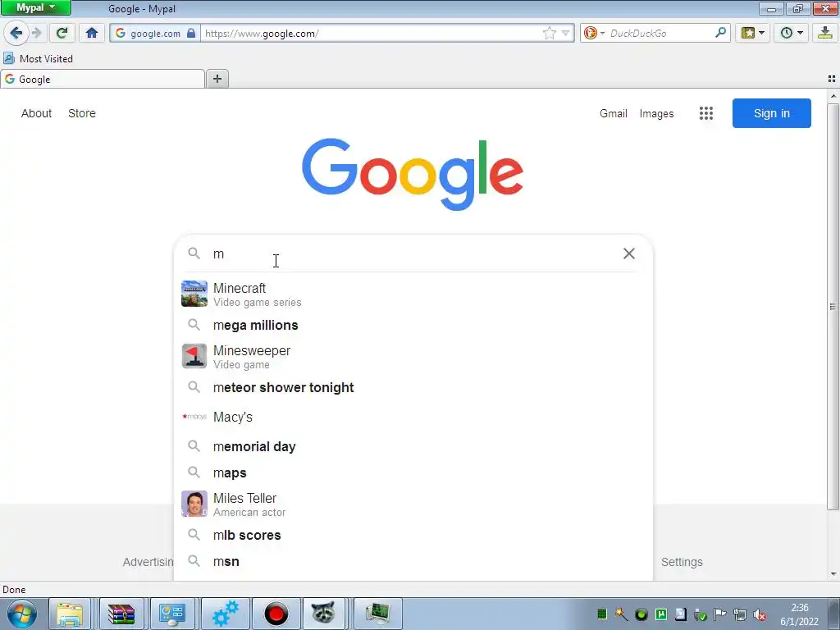840x630 pixels.
Task: Open the Settings footer link
Action: tap(682, 562)
